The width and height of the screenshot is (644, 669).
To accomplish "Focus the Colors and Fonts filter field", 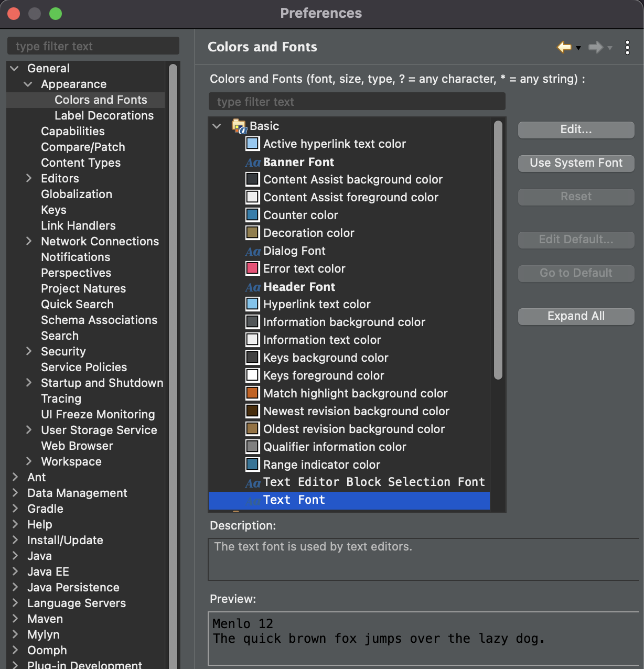I will point(357,102).
